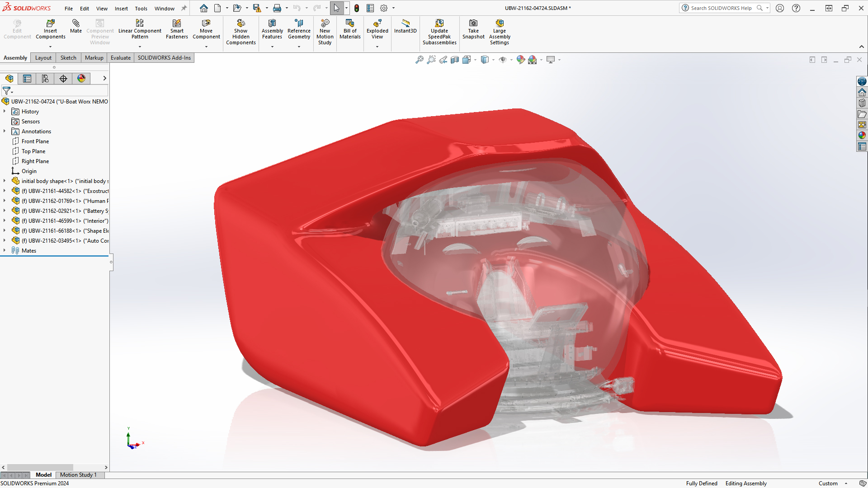The height and width of the screenshot is (488, 868).
Task: Select the Origin tree item
Action: coord(29,171)
